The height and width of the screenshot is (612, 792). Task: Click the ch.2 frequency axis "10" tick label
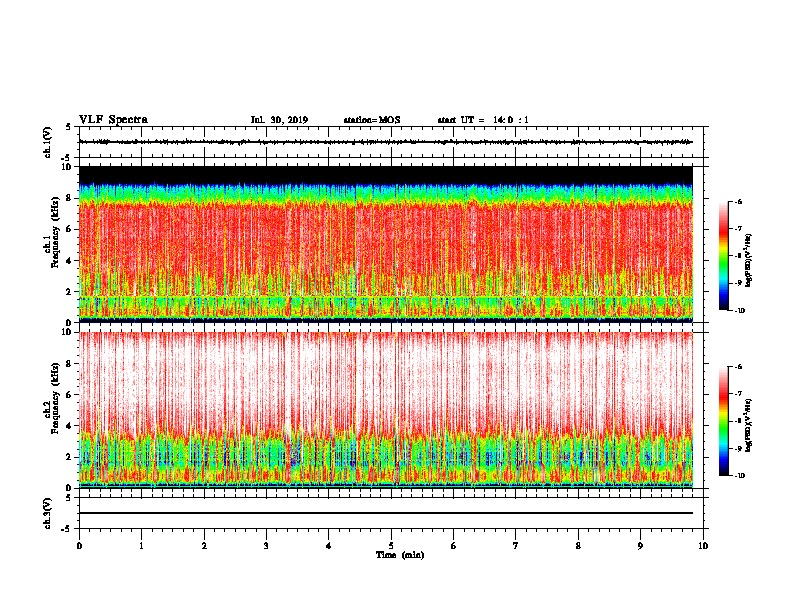click(x=66, y=332)
